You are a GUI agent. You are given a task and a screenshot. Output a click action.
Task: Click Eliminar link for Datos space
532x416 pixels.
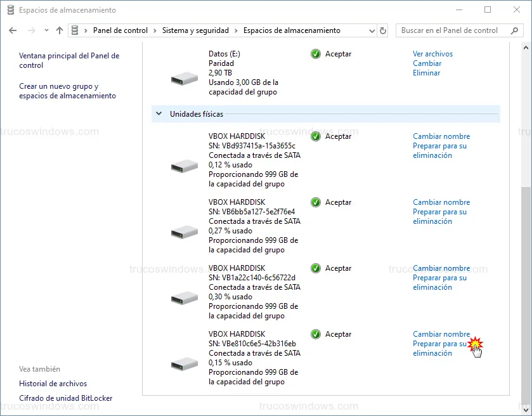426,73
